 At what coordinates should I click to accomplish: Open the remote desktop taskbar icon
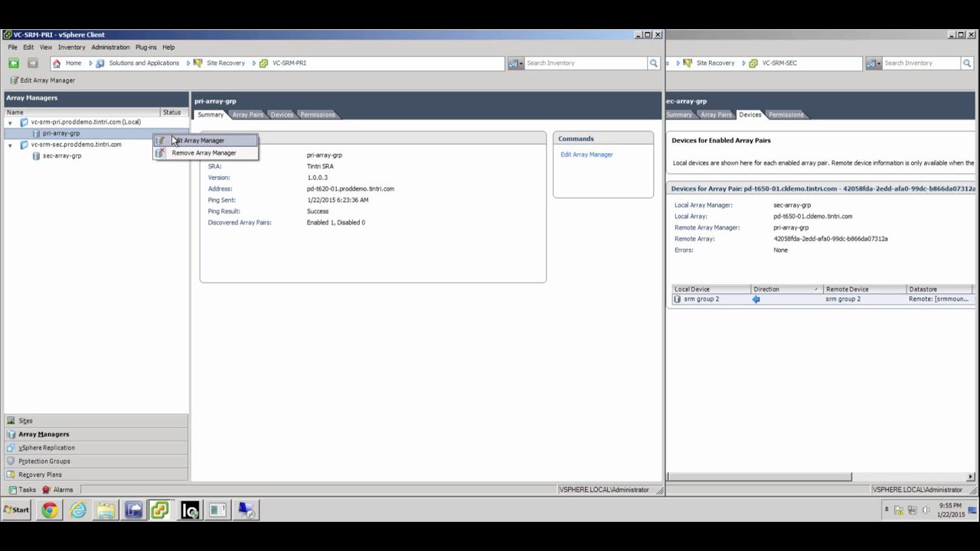coord(246,510)
